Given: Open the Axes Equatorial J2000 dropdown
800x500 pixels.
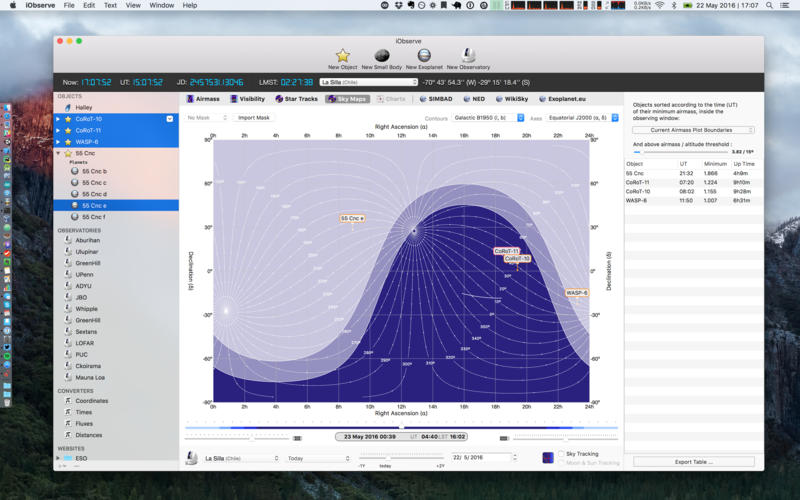Looking at the screenshot, I should 582,118.
